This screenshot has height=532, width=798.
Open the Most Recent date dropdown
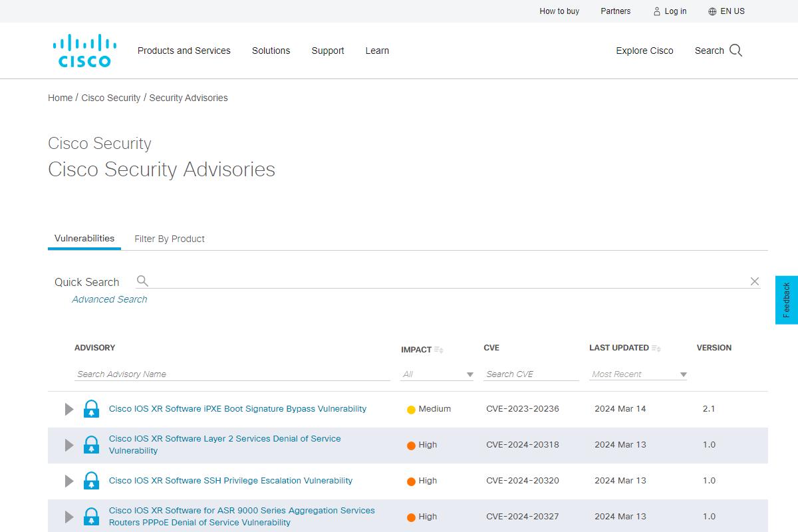tap(638, 374)
